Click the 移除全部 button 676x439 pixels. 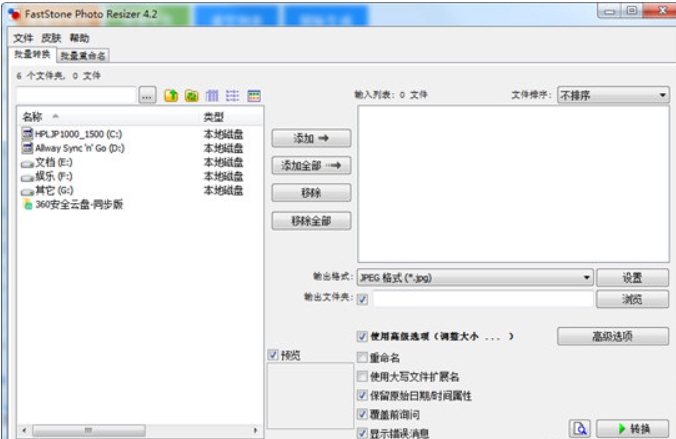[311, 221]
